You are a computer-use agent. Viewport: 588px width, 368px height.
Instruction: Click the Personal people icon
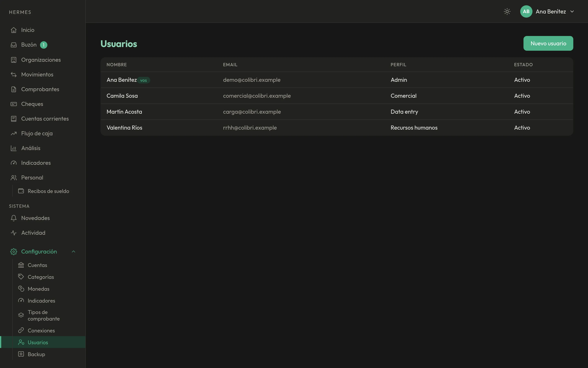[x=14, y=178]
